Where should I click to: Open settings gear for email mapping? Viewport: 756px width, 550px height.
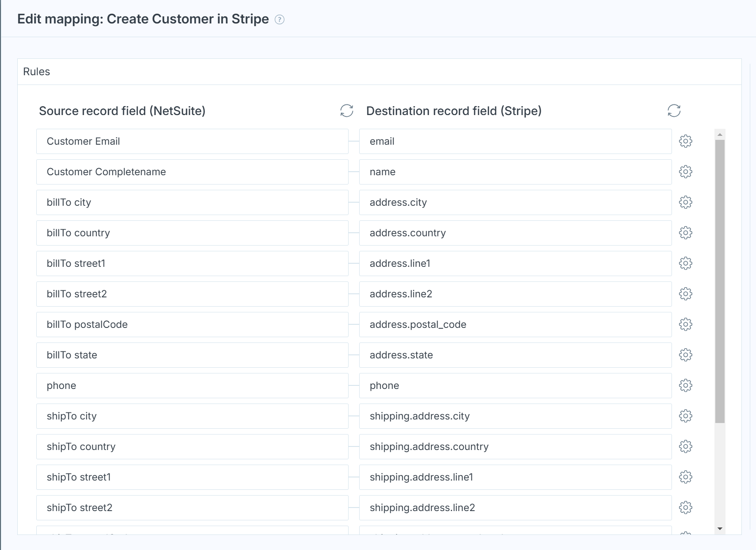pyautogui.click(x=685, y=142)
